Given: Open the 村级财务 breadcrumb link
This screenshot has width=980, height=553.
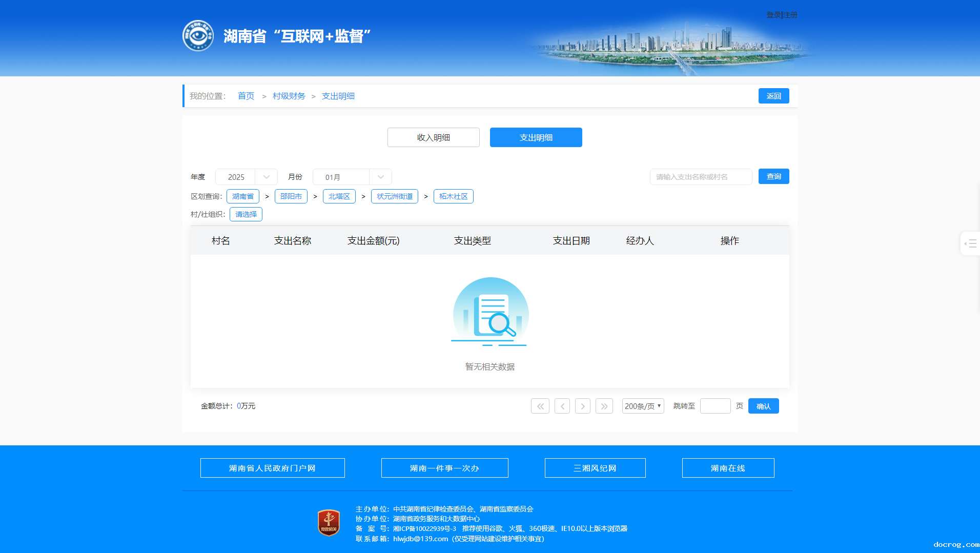Looking at the screenshot, I should [289, 96].
